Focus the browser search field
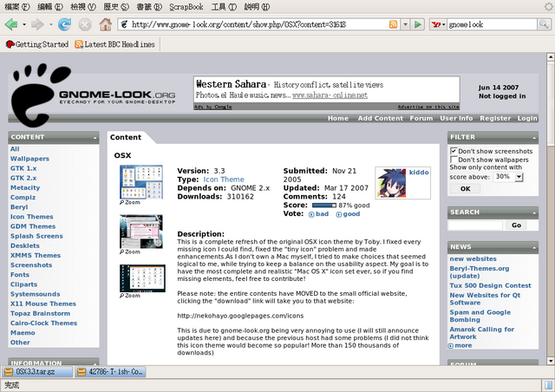 click(492, 24)
